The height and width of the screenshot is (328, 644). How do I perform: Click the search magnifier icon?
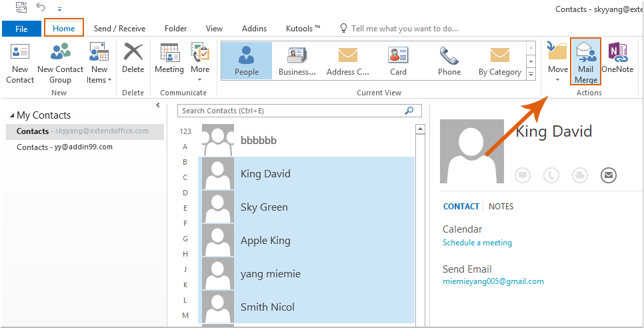(409, 111)
